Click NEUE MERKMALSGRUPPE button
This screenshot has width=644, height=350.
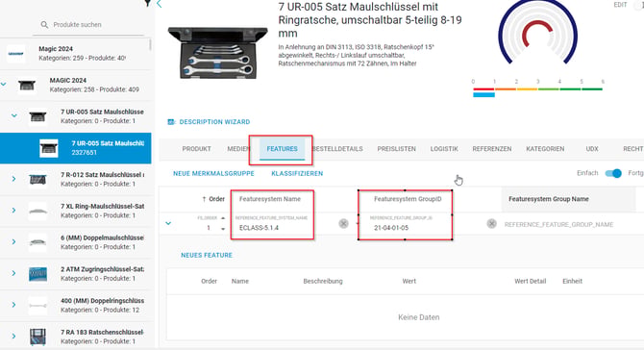click(213, 173)
